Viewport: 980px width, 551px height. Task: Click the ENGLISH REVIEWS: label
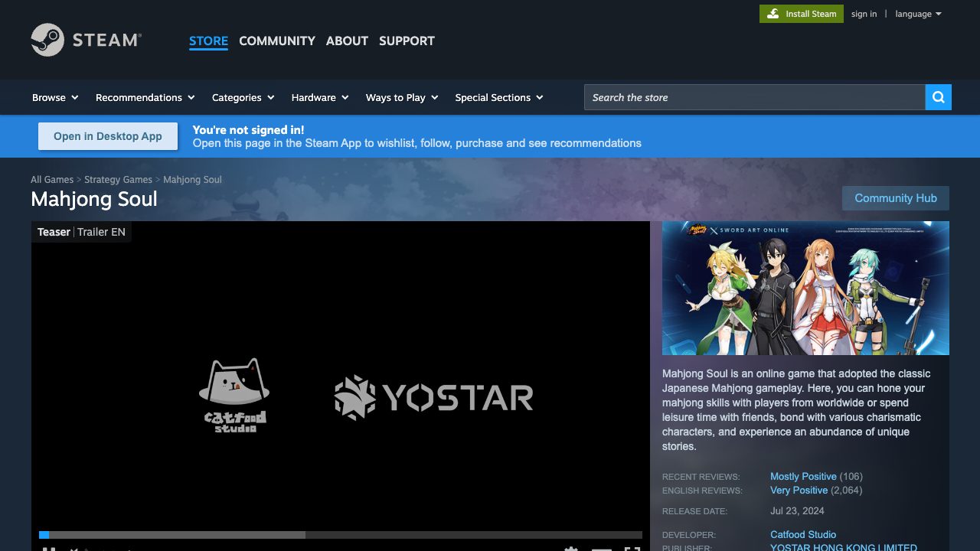point(702,491)
